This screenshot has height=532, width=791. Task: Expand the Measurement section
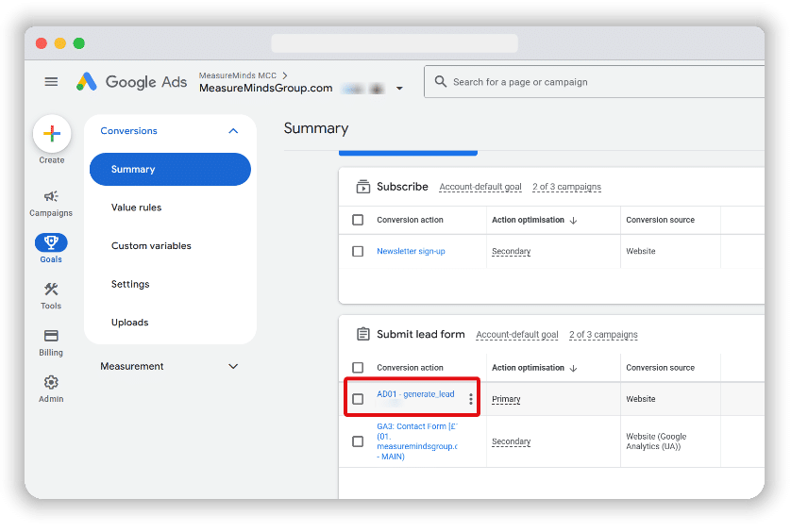pyautogui.click(x=233, y=366)
